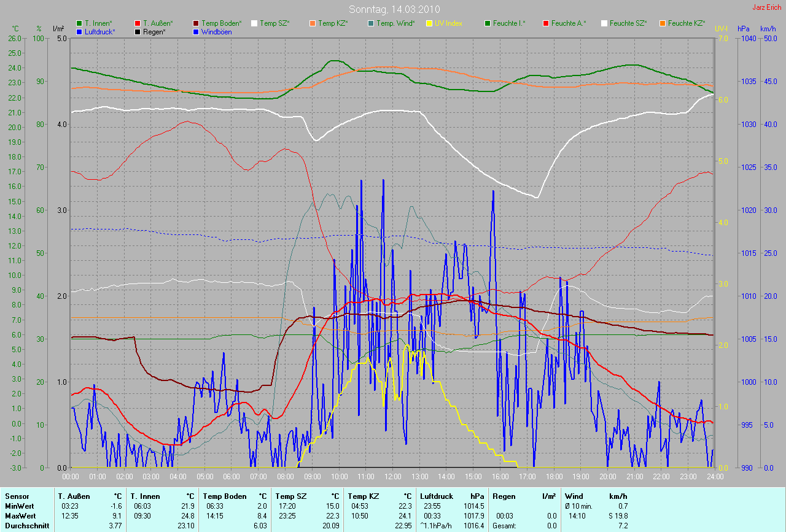Click the MinWert row label

[20, 506]
